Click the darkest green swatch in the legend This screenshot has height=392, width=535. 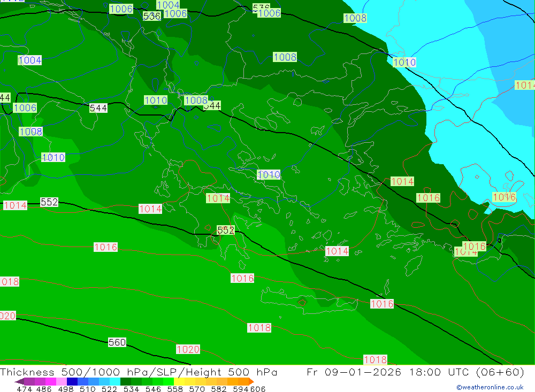point(126,381)
